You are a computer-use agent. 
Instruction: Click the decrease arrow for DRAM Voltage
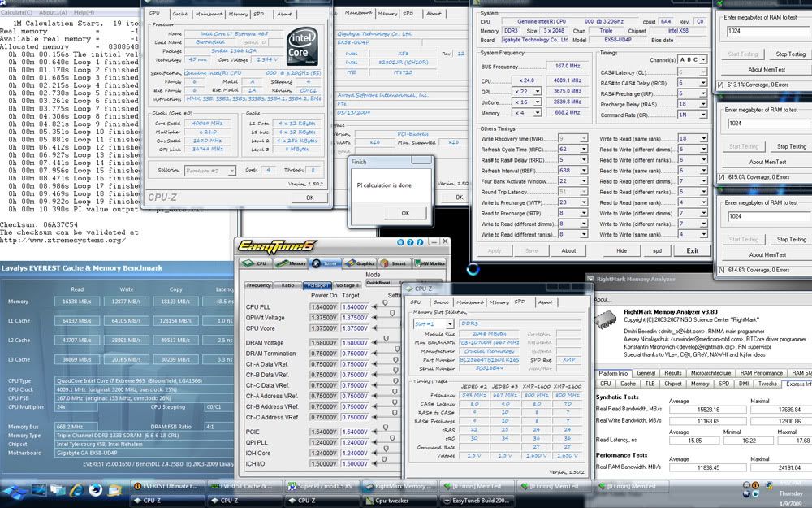tap(374, 343)
